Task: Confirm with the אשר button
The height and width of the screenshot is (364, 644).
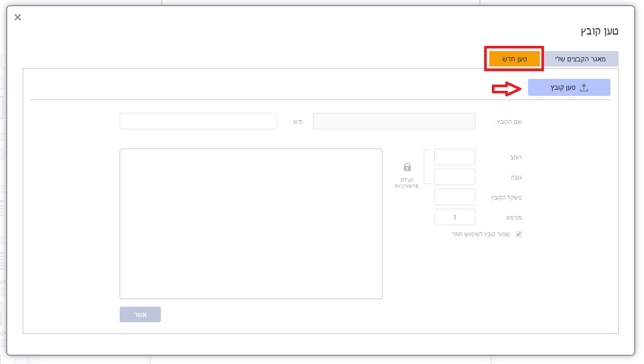Action: (x=140, y=315)
